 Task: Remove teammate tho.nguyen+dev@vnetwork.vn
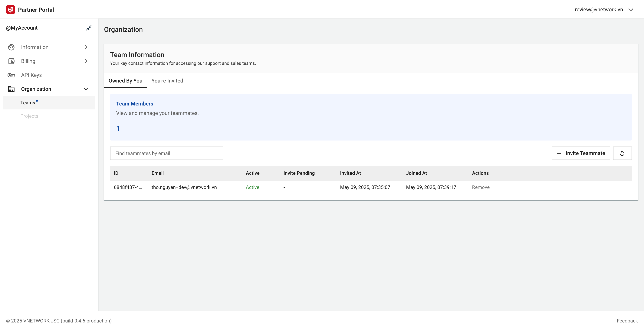tap(481, 187)
